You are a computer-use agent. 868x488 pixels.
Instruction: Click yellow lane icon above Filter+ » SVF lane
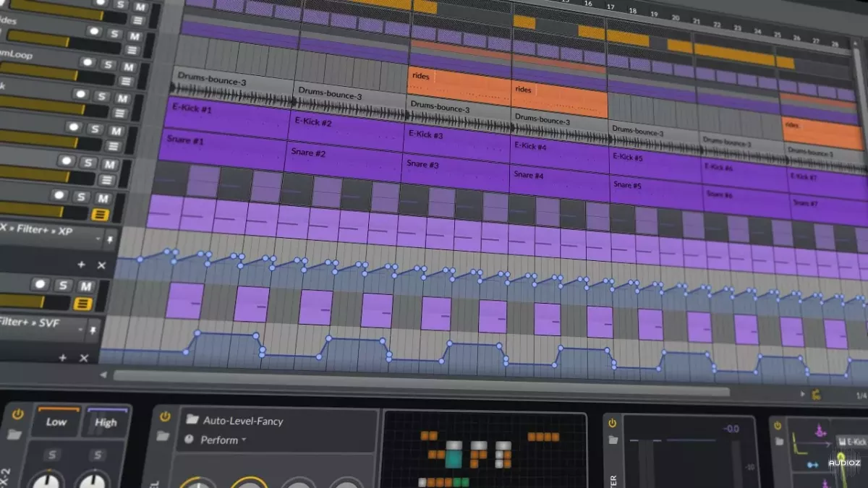click(x=84, y=304)
